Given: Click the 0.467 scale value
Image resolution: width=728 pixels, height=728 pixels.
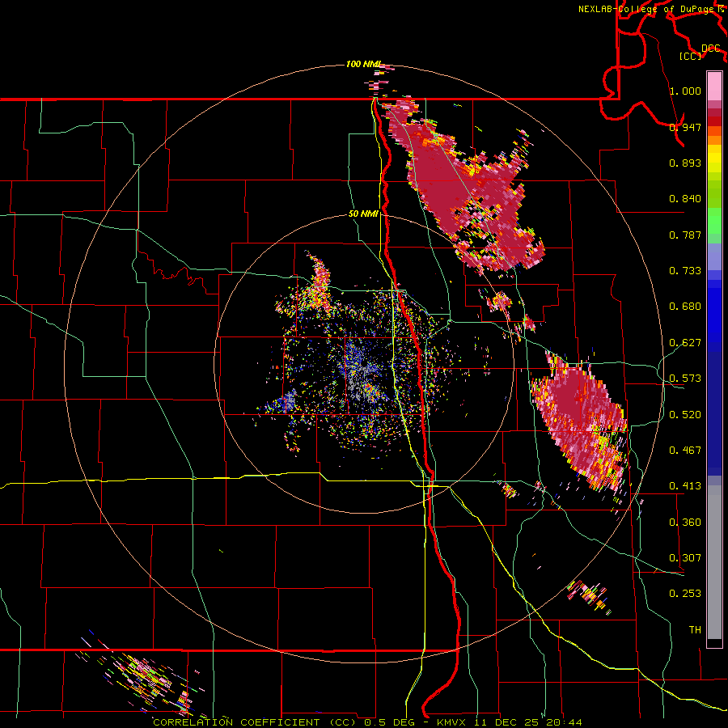Looking at the screenshot, I should point(685,451).
